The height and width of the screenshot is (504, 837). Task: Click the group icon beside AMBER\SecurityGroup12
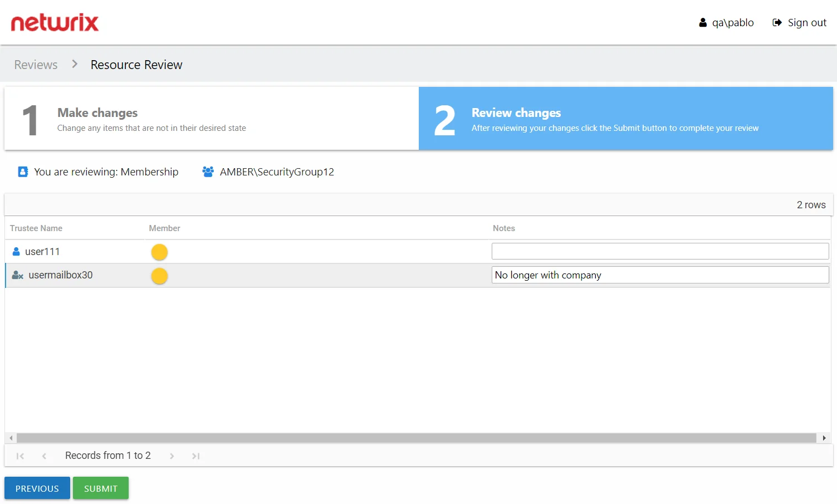[208, 172]
